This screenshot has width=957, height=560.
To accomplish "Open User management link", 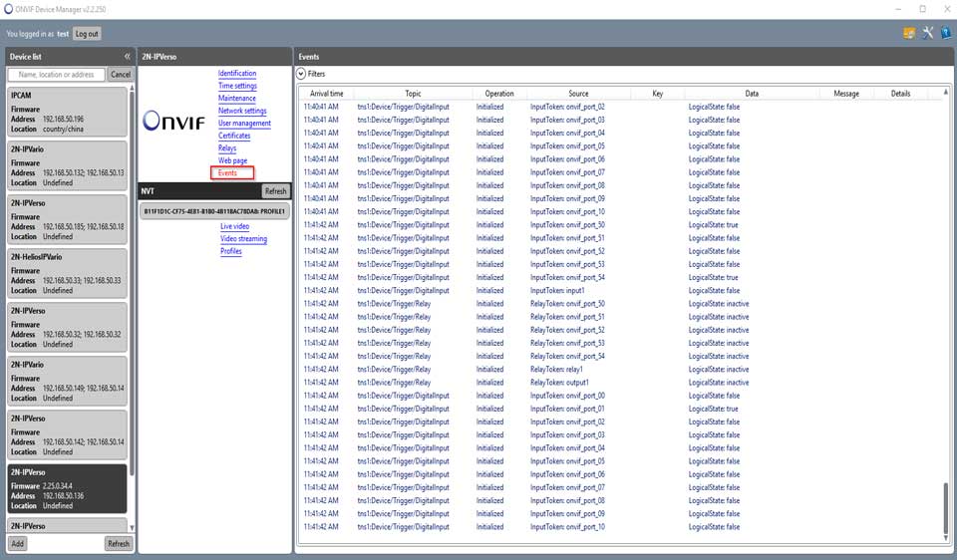I will 244,124.
